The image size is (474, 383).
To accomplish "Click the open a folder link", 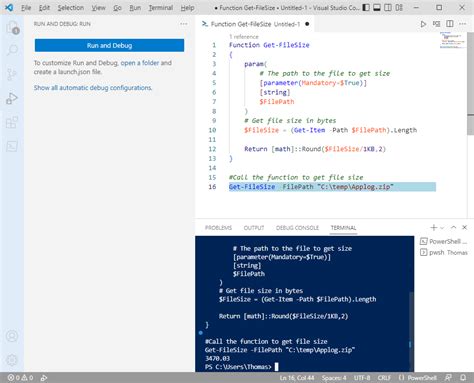I will click(140, 63).
